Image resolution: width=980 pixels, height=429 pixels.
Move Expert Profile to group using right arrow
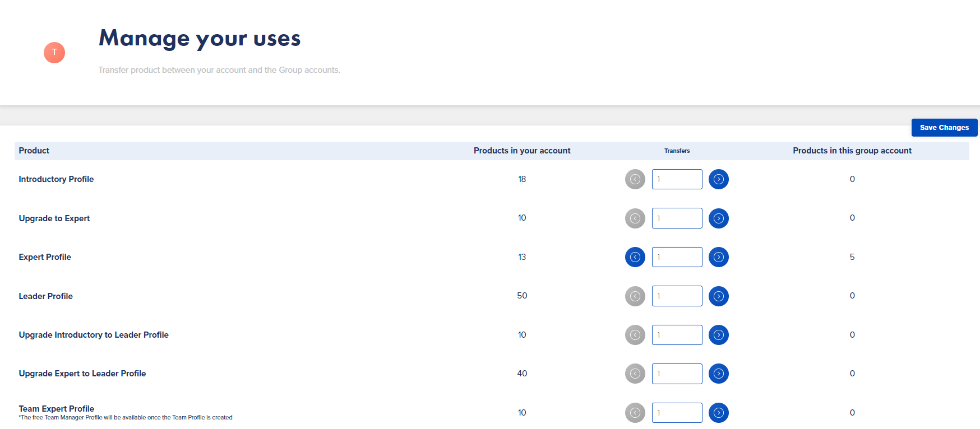(x=719, y=257)
